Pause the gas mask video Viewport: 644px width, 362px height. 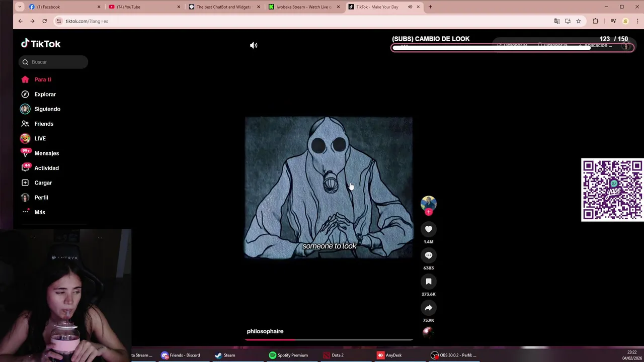329,188
